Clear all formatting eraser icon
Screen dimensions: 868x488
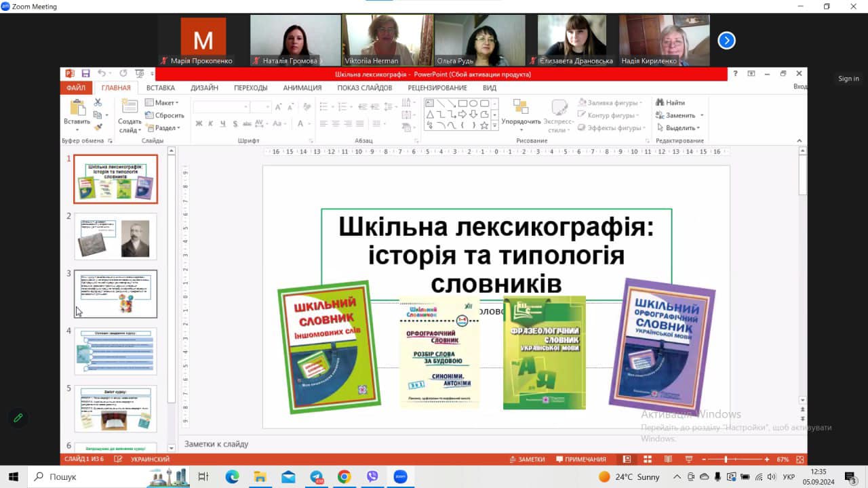click(x=306, y=106)
